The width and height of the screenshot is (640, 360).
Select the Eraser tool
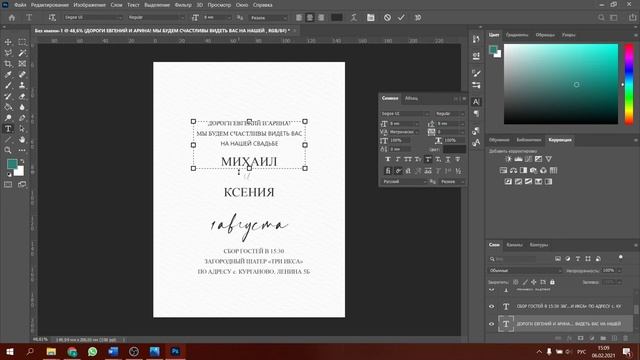tap(22, 96)
